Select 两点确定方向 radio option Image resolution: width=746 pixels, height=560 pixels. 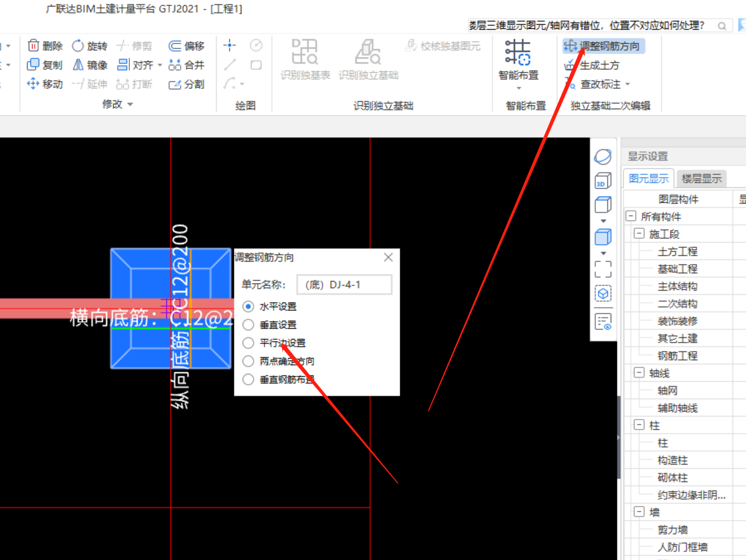(x=249, y=361)
